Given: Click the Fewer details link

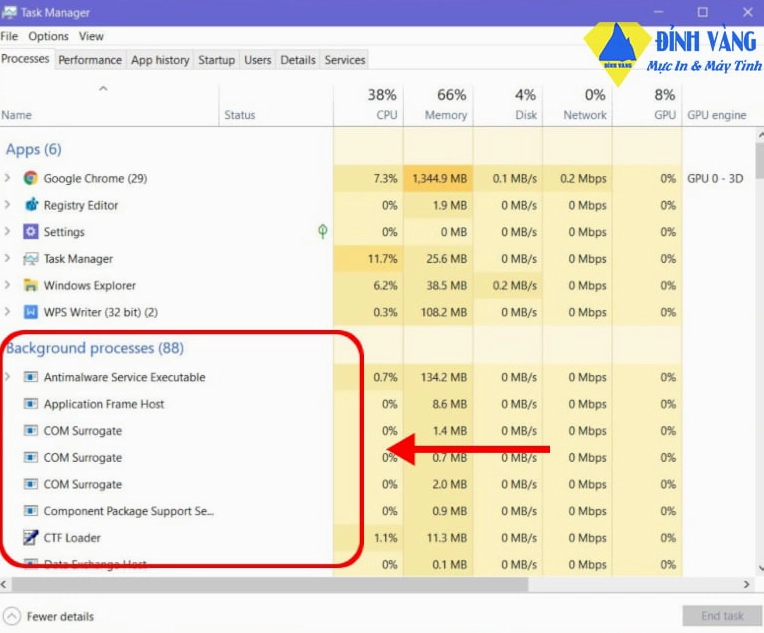Looking at the screenshot, I should tap(60, 616).
